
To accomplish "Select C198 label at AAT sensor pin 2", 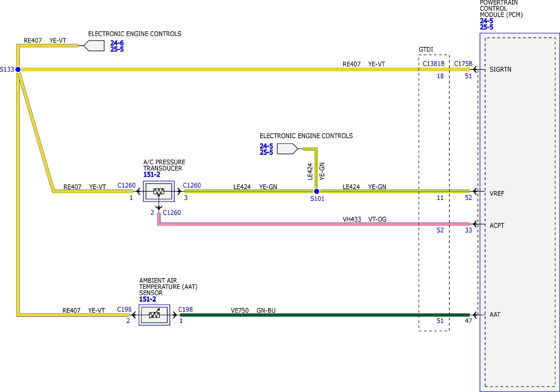I will click(124, 309).
